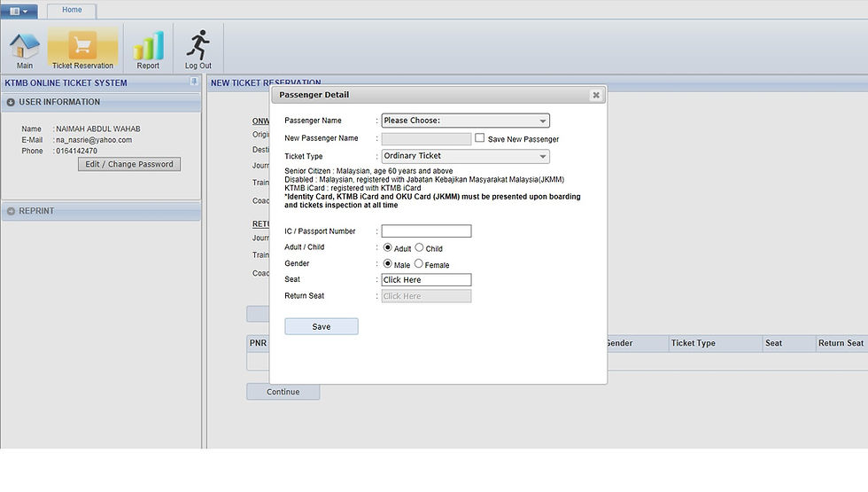Click the email na_nasrie@yahoo.com
Viewport: 868px width, 492px height.
[x=94, y=140]
